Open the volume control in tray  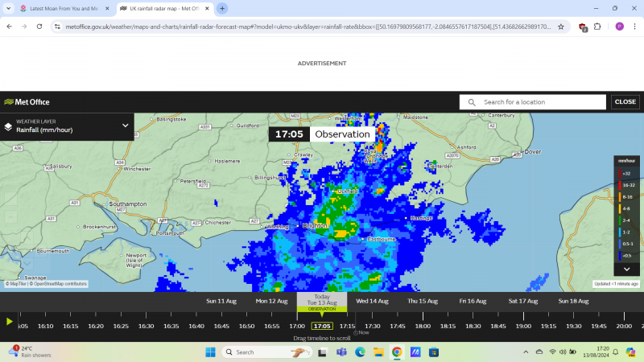563,352
